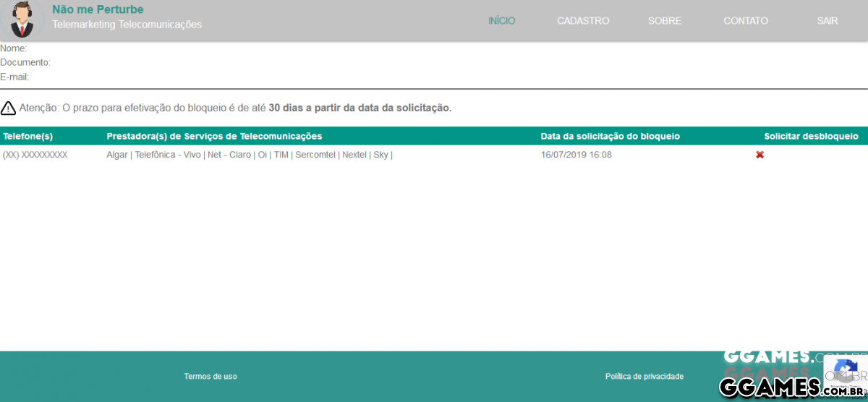Screen dimensions: 868x402
Task: Click the Não me Perturbe title
Action: point(98,9)
